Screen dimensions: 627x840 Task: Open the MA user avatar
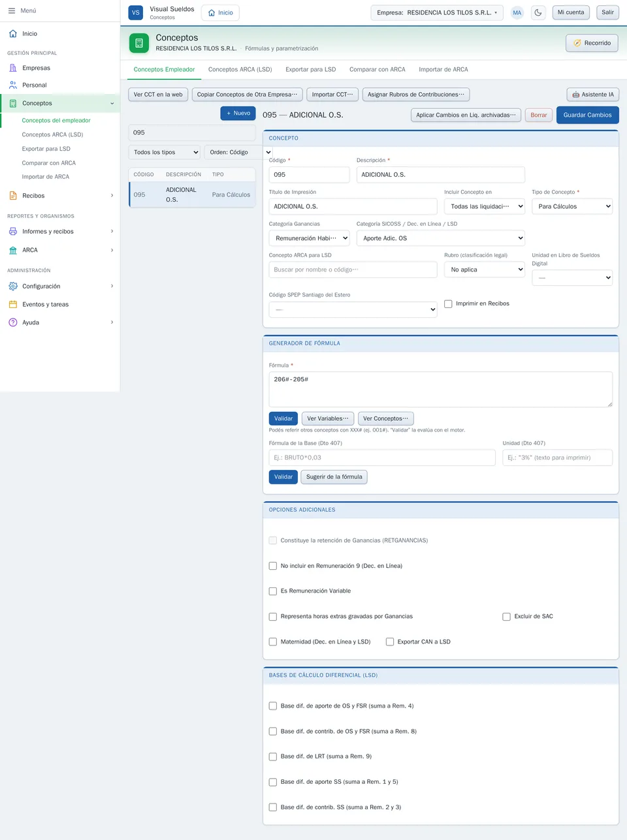click(x=517, y=12)
